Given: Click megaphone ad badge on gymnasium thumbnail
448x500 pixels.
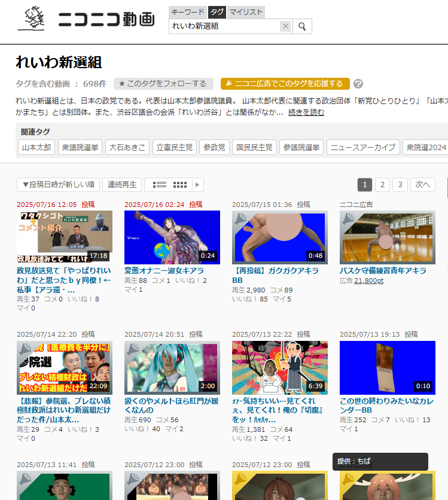Looking at the screenshot, I should (x=348, y=219).
